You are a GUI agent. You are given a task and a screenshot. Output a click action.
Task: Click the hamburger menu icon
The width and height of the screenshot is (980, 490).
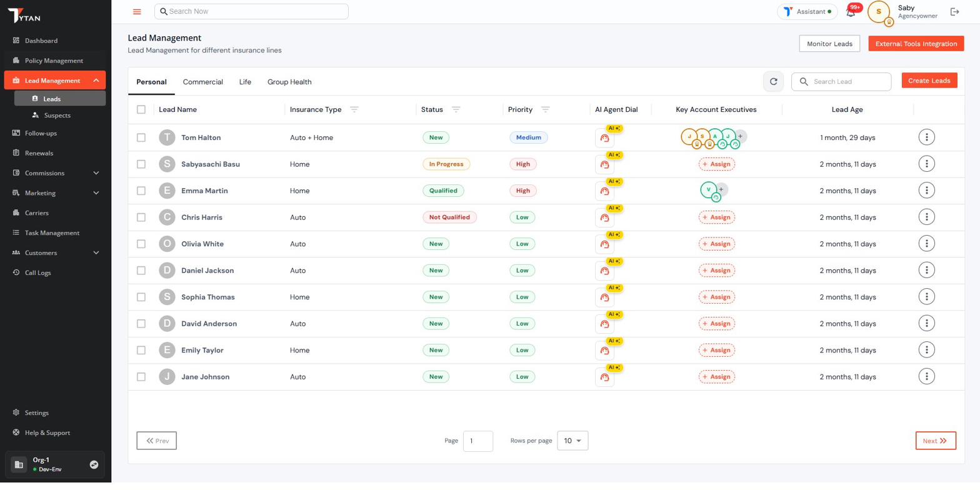pyautogui.click(x=137, y=12)
